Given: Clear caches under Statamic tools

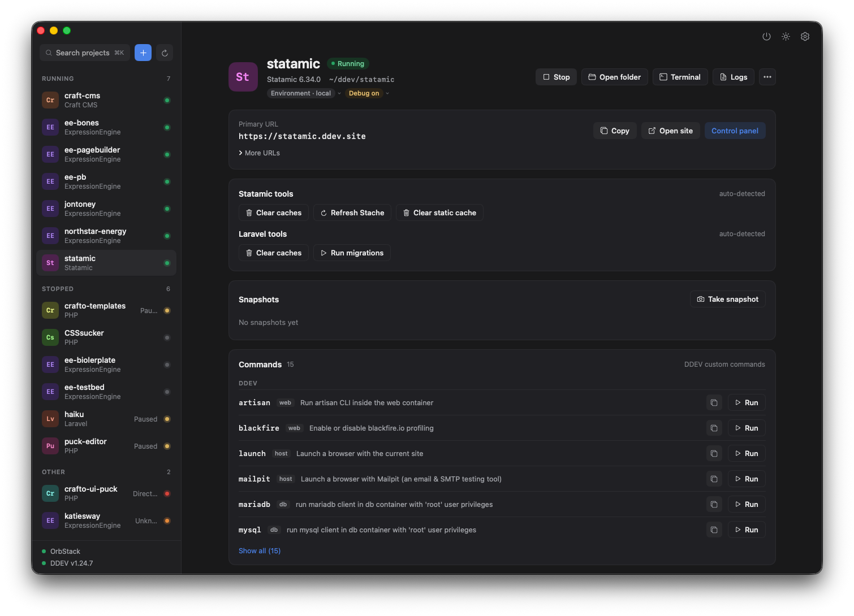Looking at the screenshot, I should tap(273, 212).
